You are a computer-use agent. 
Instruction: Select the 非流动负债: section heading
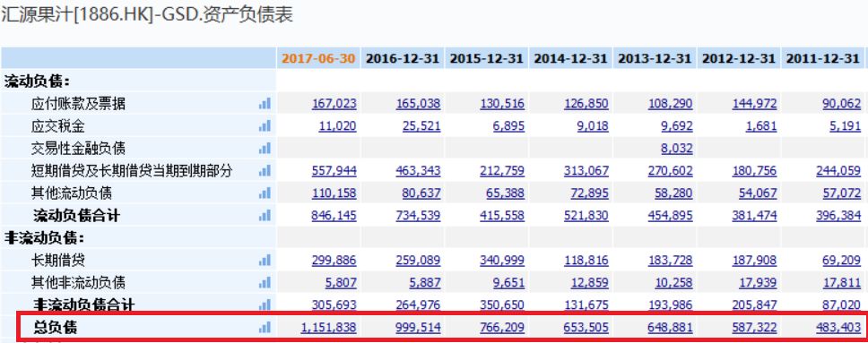click(x=44, y=238)
